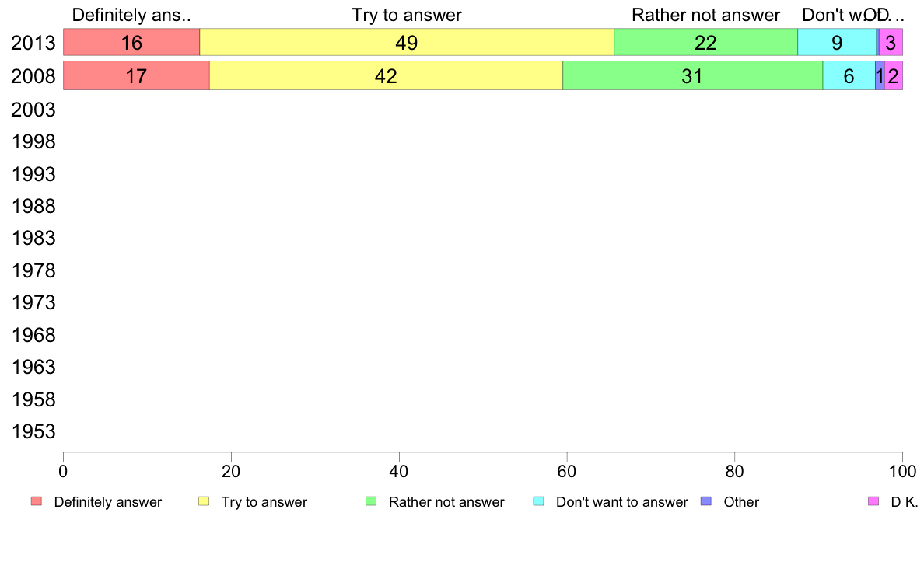
Task: Click the cyan Don't want to answer swatch
Action: coord(538,501)
